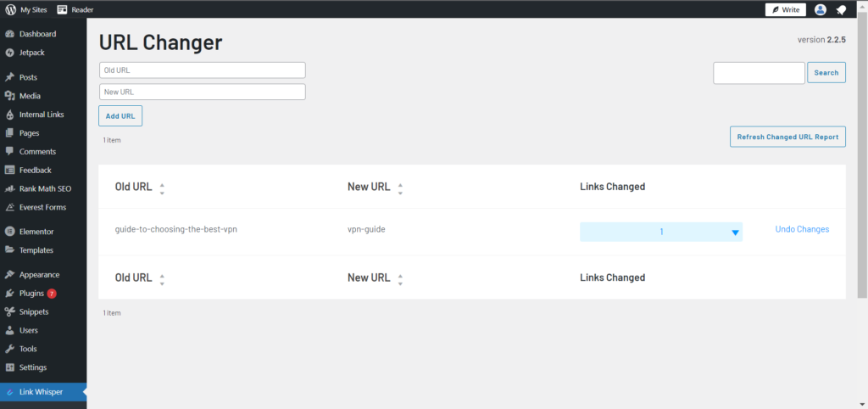Select the Snippets scissors icon

coord(8,311)
